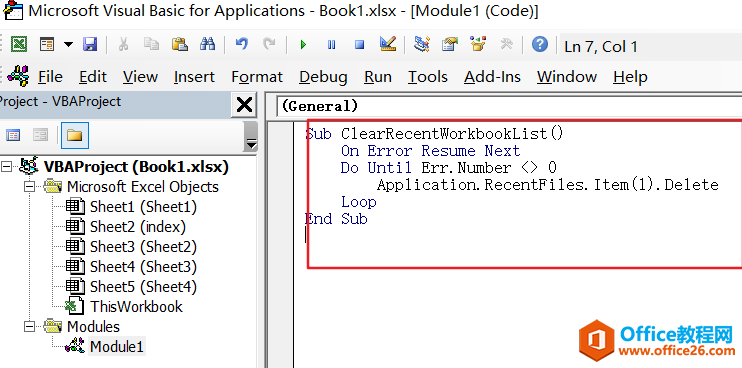Select Sheet2 (index) in project tree

tap(138, 227)
